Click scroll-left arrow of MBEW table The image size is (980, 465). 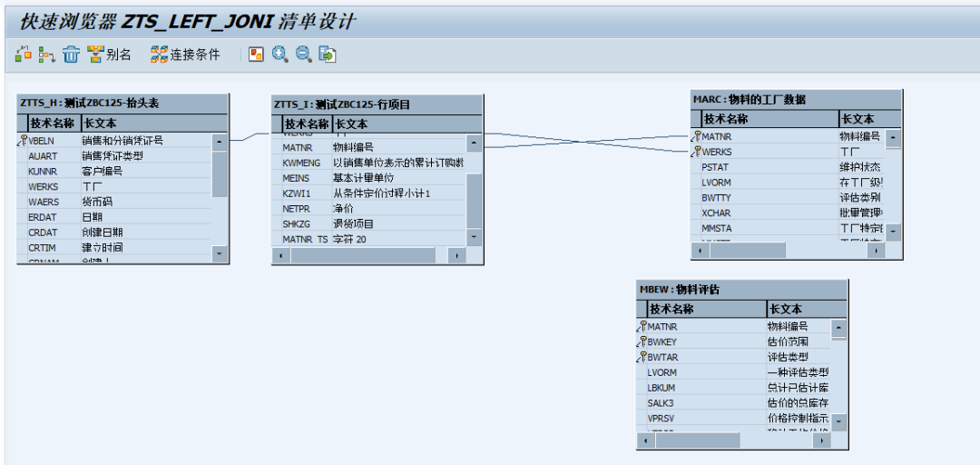pos(646,440)
